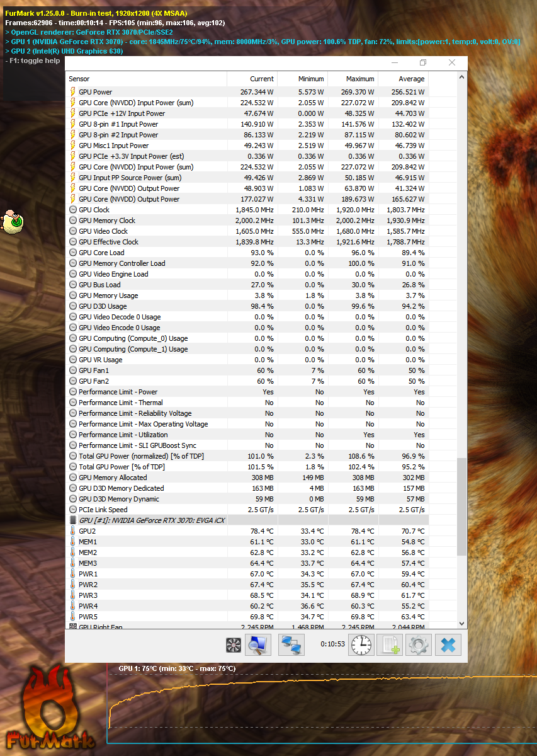
Task: Select the Performance Limit - Thermal row
Action: (x=247, y=403)
